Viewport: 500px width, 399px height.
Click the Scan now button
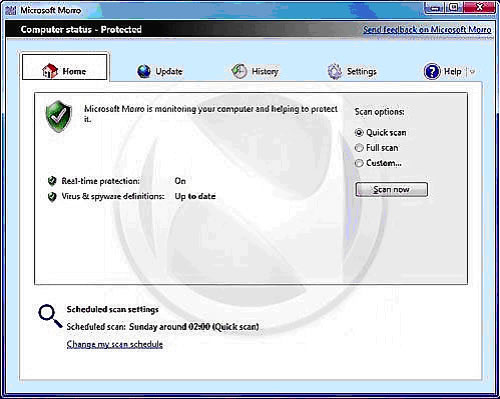(x=391, y=189)
